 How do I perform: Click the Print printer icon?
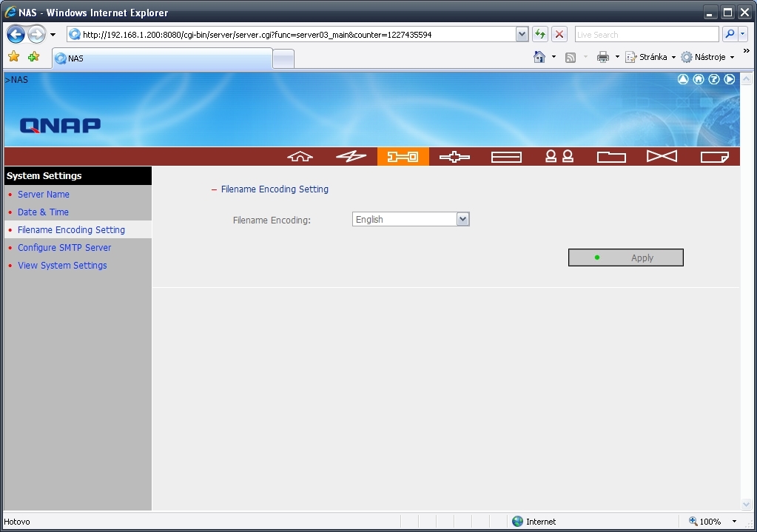(603, 58)
